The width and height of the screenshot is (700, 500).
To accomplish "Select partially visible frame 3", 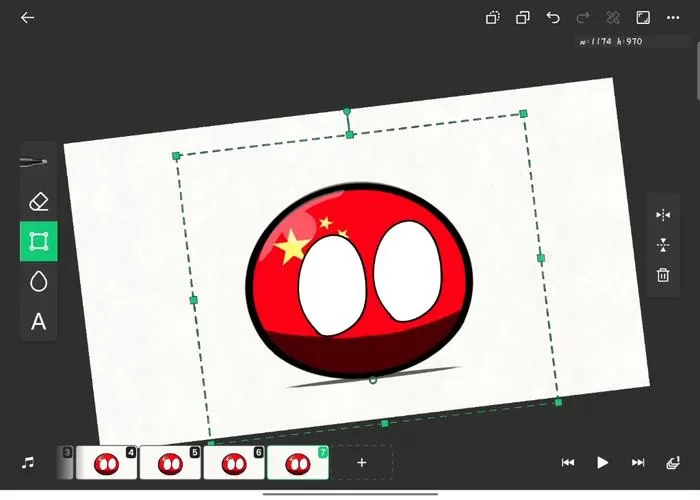I will click(65, 462).
